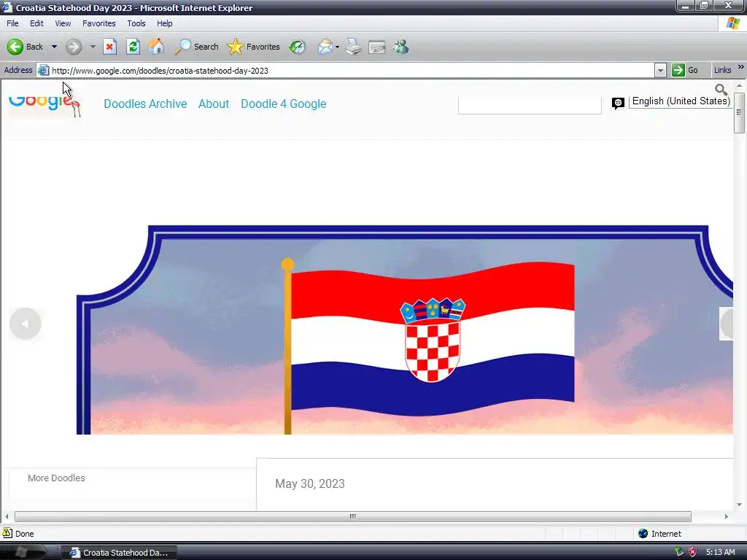The height and width of the screenshot is (560, 747).
Task: Click the Done status bar icon
Action: coord(7,533)
